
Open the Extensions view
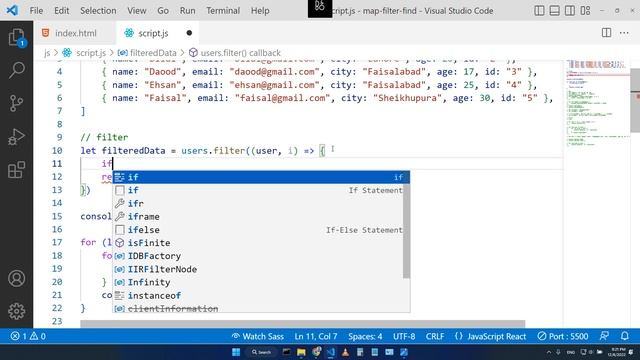[17, 170]
